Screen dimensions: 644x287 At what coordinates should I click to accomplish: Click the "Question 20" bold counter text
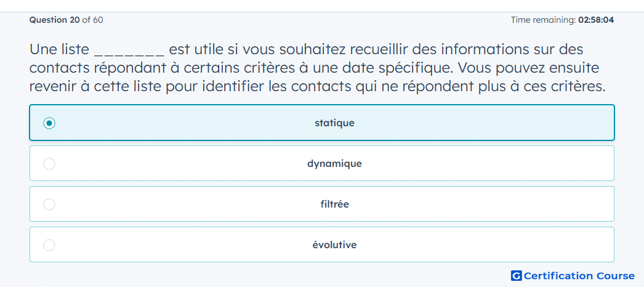pos(55,20)
